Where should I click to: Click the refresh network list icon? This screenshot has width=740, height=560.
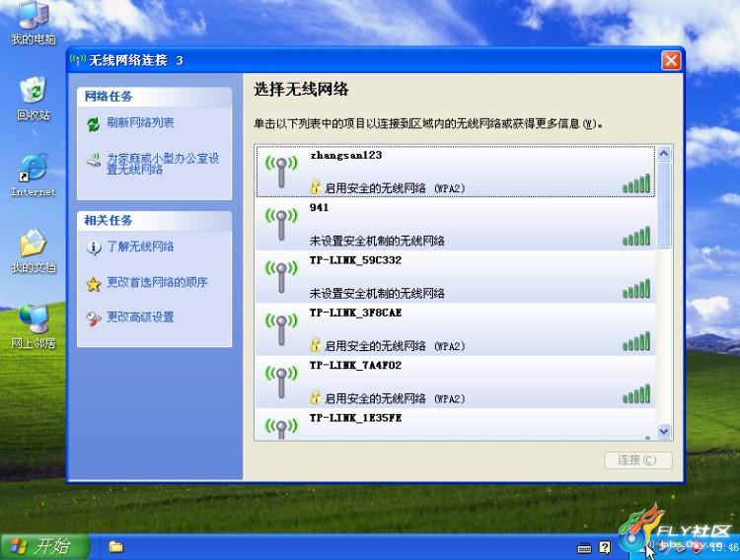click(93, 124)
